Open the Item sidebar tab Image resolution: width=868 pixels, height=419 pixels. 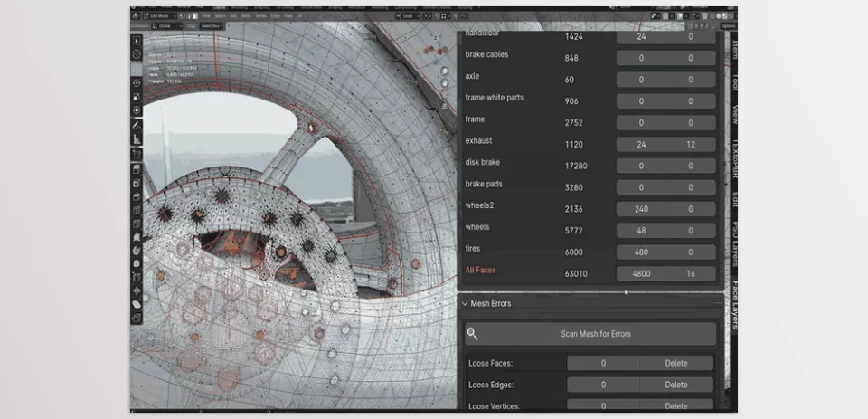(x=734, y=49)
